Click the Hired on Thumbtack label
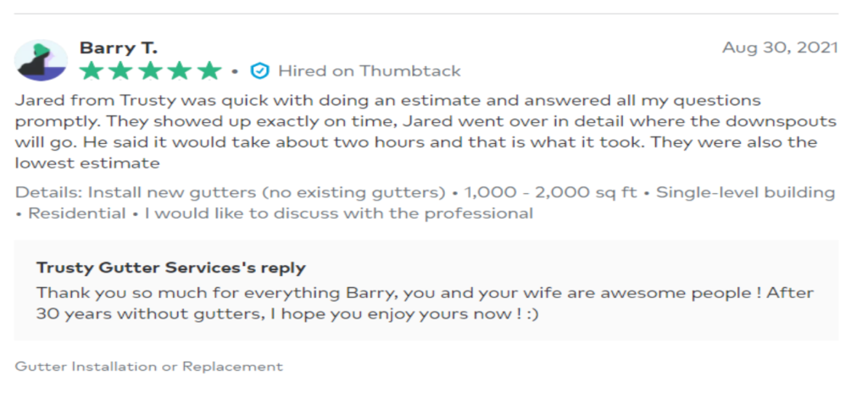 [x=370, y=71]
